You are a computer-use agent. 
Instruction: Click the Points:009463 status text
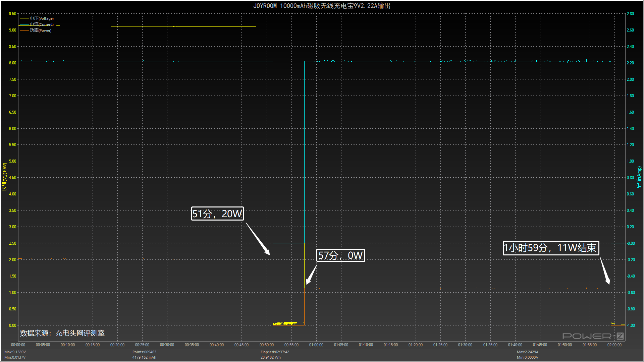point(144,352)
